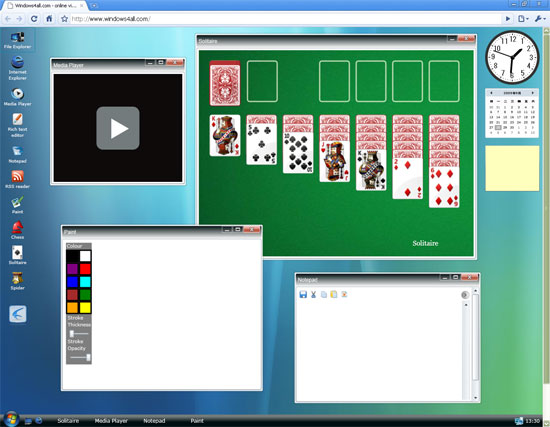Switch to Paint on the taskbar

click(197, 421)
